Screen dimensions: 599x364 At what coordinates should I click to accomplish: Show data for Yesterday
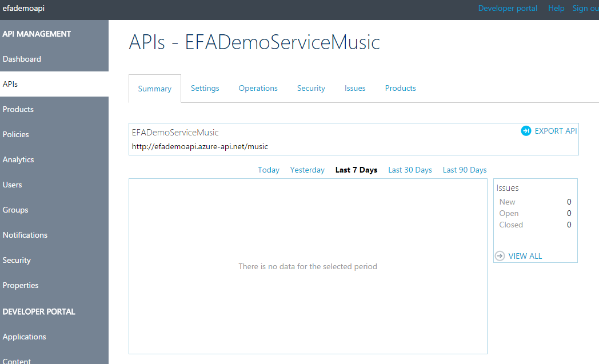(x=307, y=170)
